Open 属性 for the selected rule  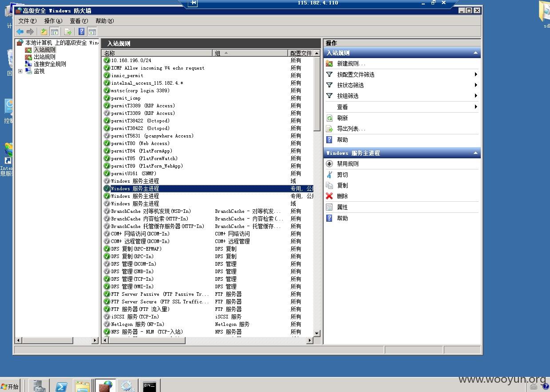coord(342,207)
